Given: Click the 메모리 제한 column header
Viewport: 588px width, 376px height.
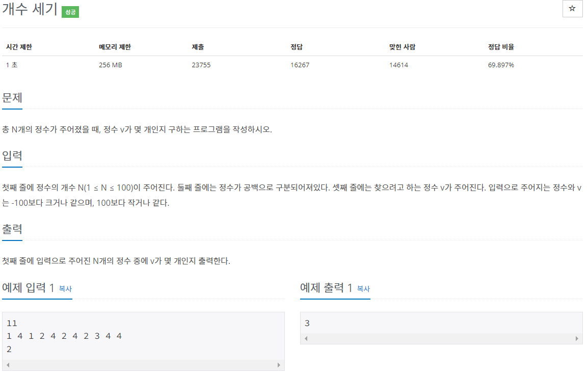Looking at the screenshot, I should [115, 47].
